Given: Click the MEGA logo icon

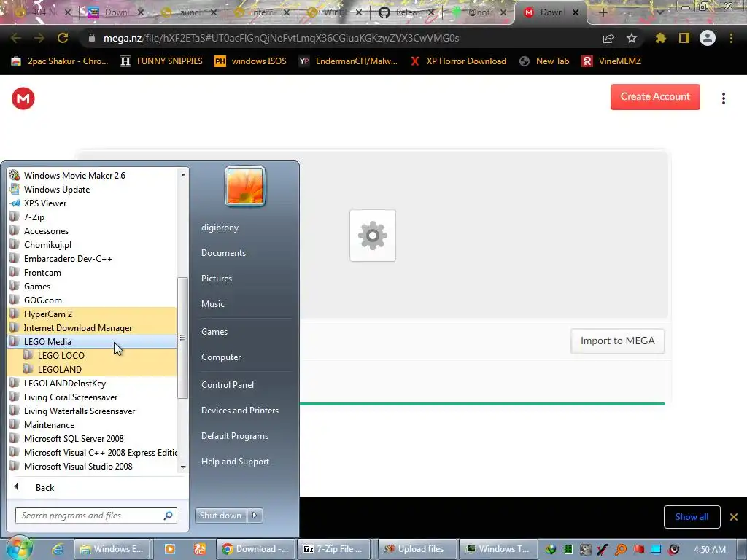Looking at the screenshot, I should coord(23,98).
